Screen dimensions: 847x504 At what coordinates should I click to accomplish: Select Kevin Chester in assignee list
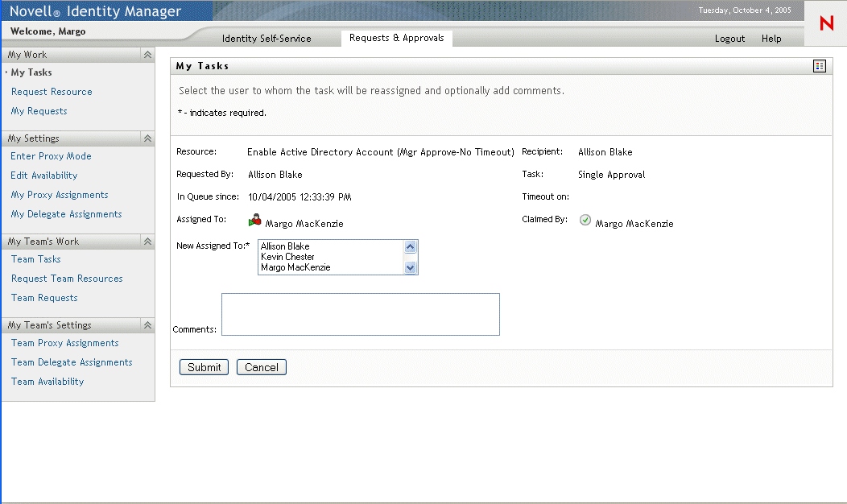click(x=331, y=257)
